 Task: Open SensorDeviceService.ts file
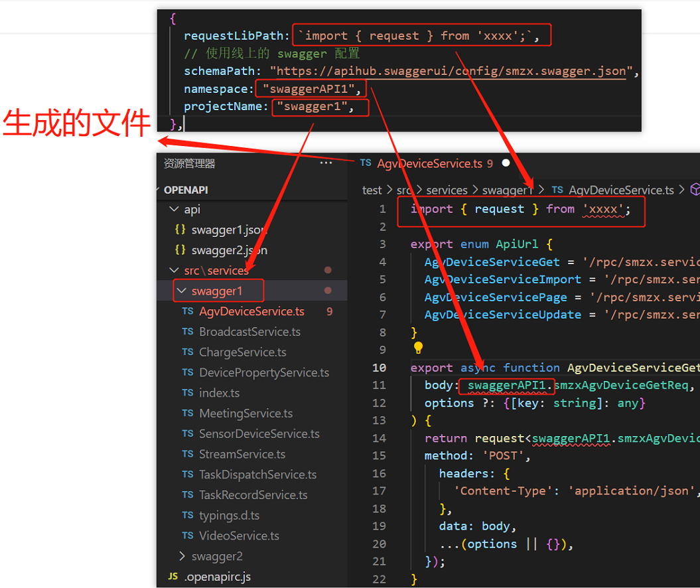259,433
